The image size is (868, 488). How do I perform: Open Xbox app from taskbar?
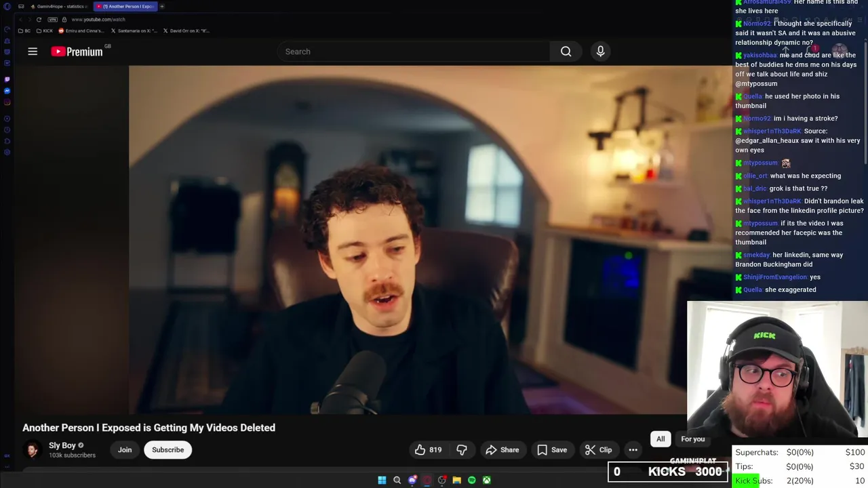click(487, 480)
